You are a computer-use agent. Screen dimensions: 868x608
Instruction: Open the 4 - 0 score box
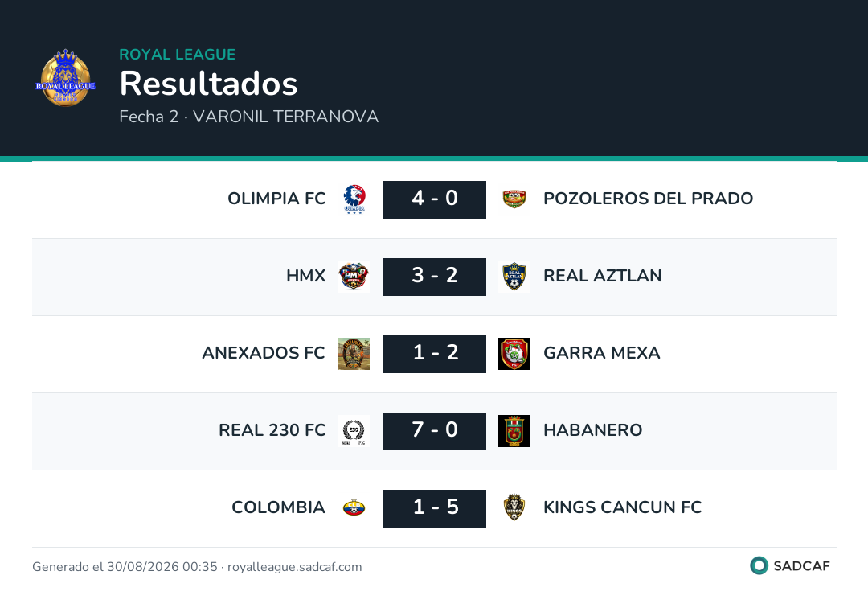coord(435,199)
